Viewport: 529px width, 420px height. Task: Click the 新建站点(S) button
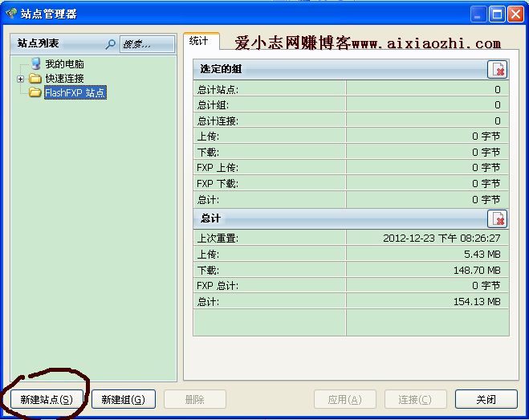click(x=46, y=399)
